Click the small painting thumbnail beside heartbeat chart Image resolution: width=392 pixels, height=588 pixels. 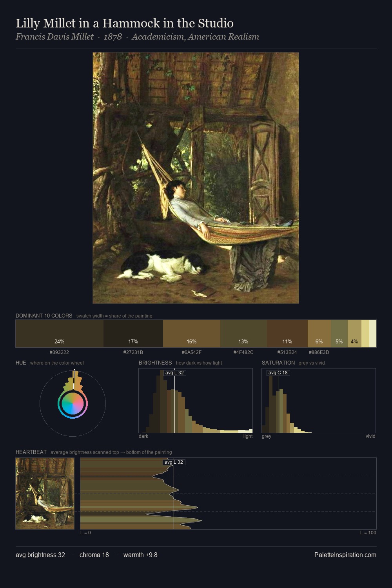coord(45,494)
